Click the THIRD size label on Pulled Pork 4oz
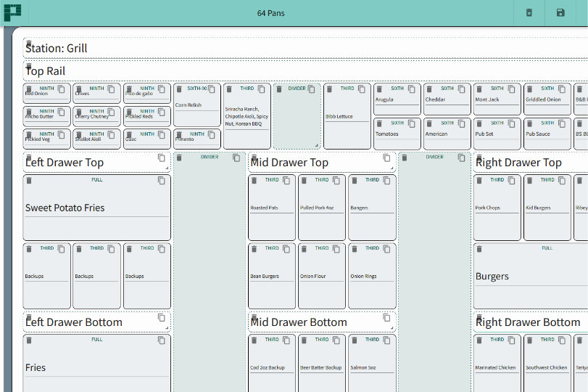 (x=322, y=180)
